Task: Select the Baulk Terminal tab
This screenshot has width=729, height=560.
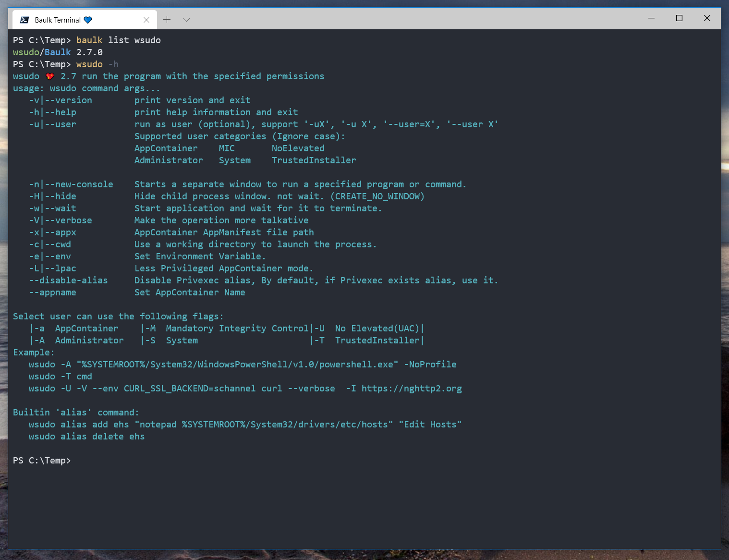Action: pos(85,20)
